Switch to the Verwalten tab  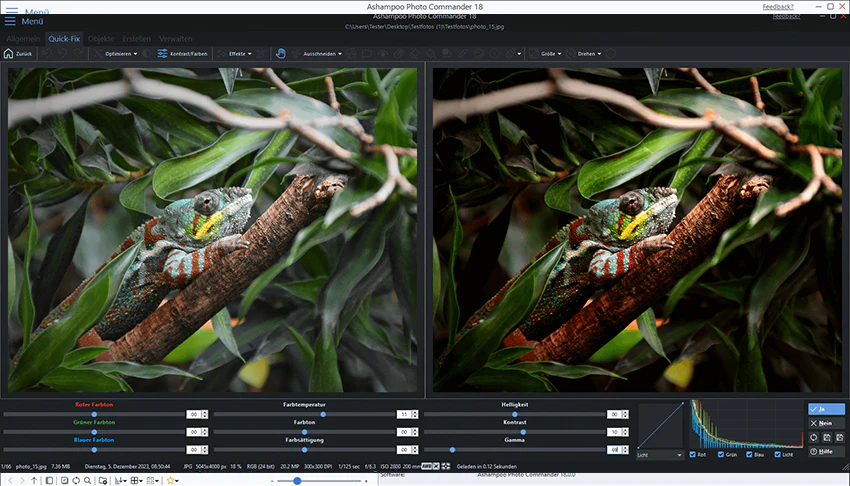click(176, 38)
